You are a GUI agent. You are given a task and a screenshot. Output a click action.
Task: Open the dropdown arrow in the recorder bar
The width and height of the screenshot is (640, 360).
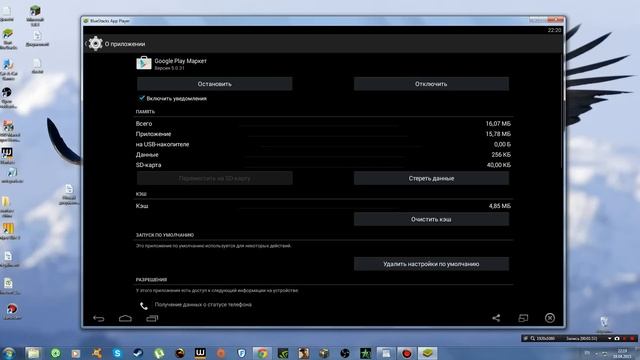pos(609,338)
